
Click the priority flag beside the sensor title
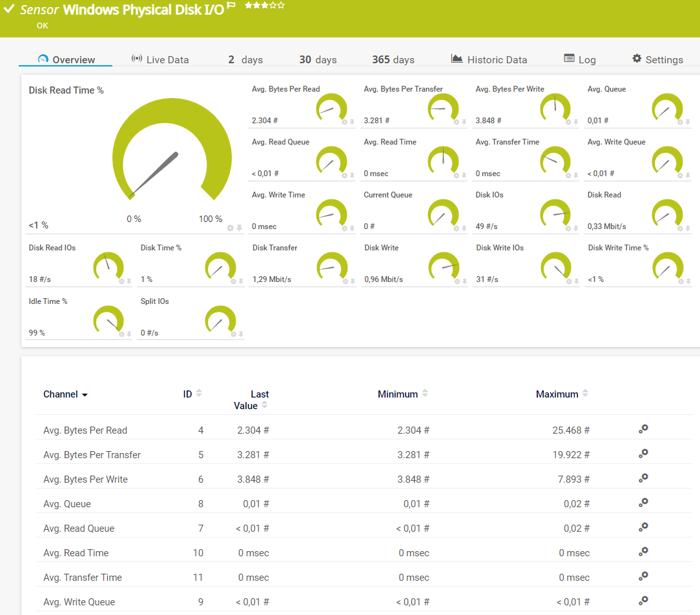tap(231, 6)
